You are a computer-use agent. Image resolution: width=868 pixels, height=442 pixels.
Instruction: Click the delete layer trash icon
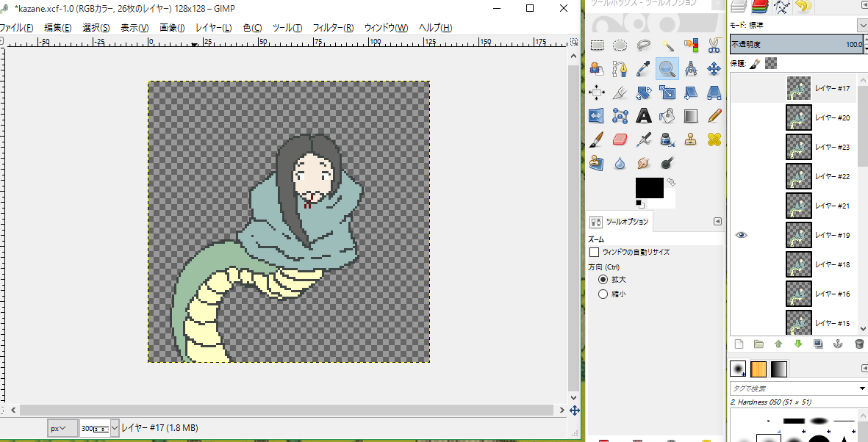click(x=858, y=344)
